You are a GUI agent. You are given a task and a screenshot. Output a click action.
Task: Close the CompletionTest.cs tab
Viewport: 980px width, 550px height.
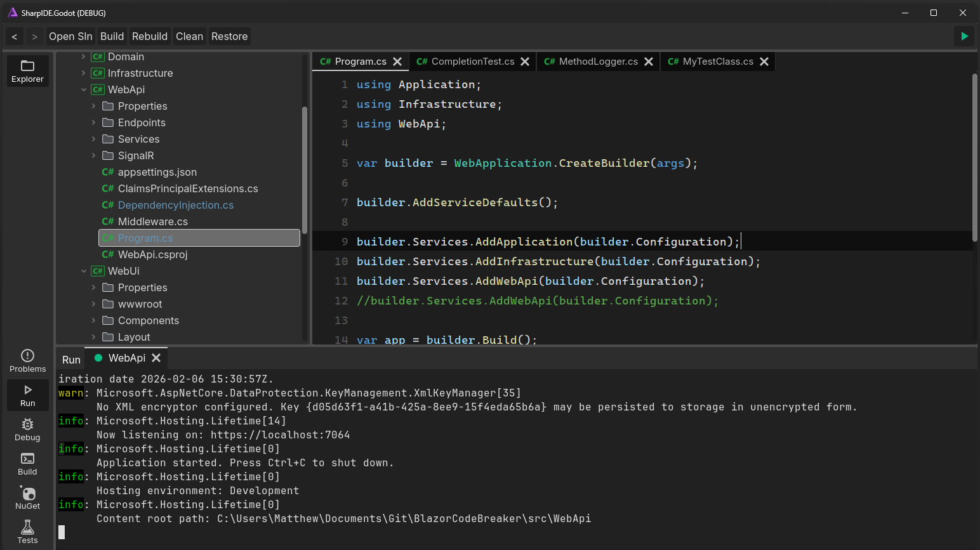[x=525, y=62]
